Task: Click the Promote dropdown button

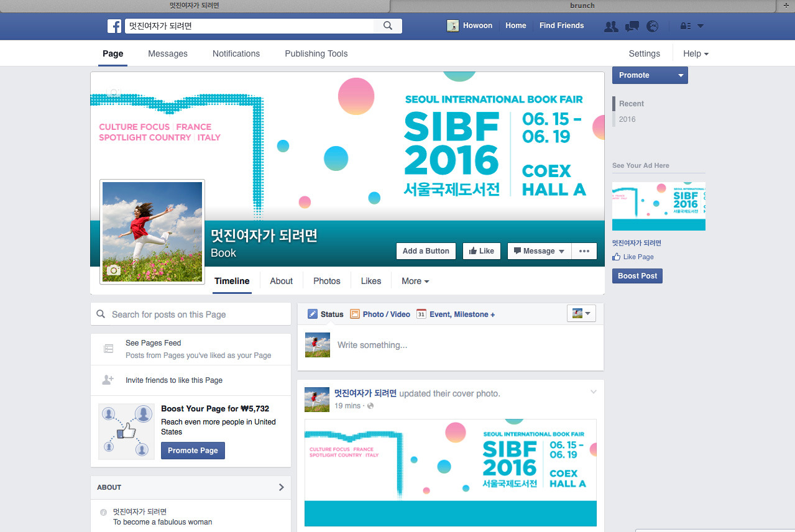Action: pos(650,75)
